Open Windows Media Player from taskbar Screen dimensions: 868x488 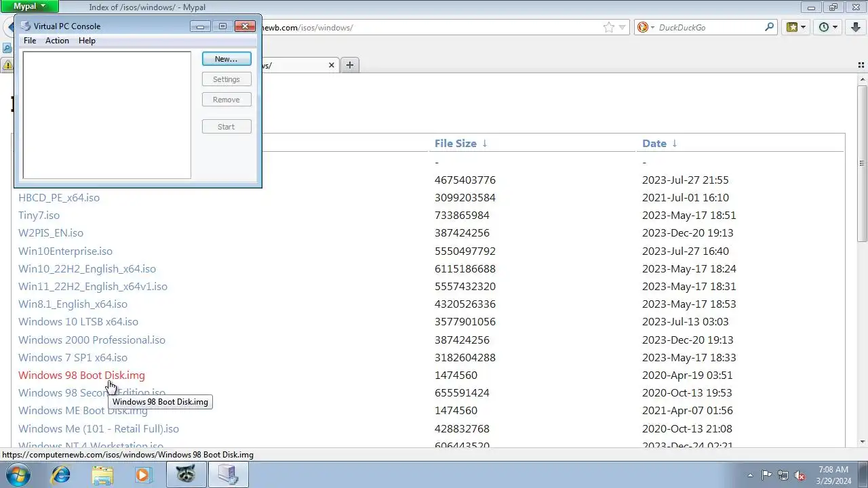[142, 475]
